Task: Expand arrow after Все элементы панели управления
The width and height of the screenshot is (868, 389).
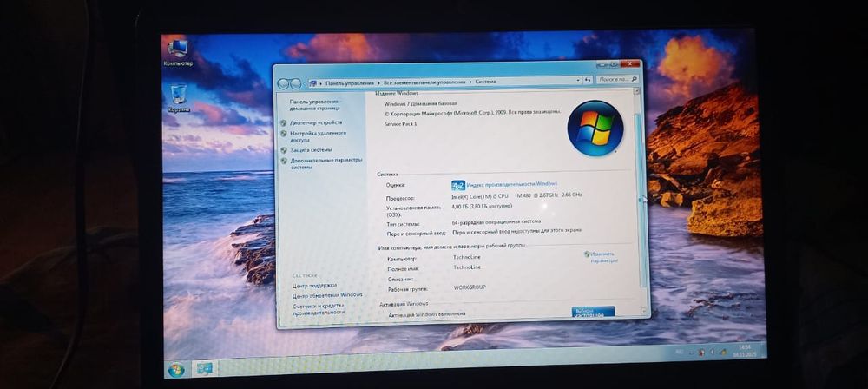Action: [x=470, y=82]
